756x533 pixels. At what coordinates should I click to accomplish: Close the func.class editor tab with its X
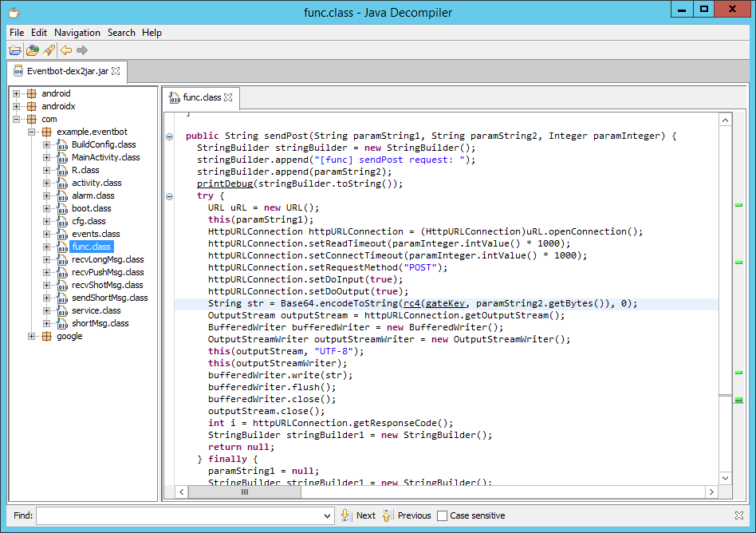pyautogui.click(x=228, y=97)
